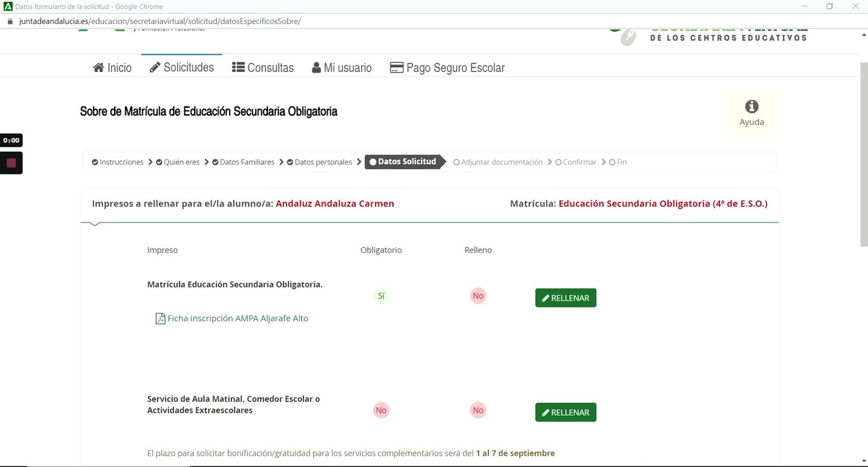Click the red stop recording button

coord(11,163)
